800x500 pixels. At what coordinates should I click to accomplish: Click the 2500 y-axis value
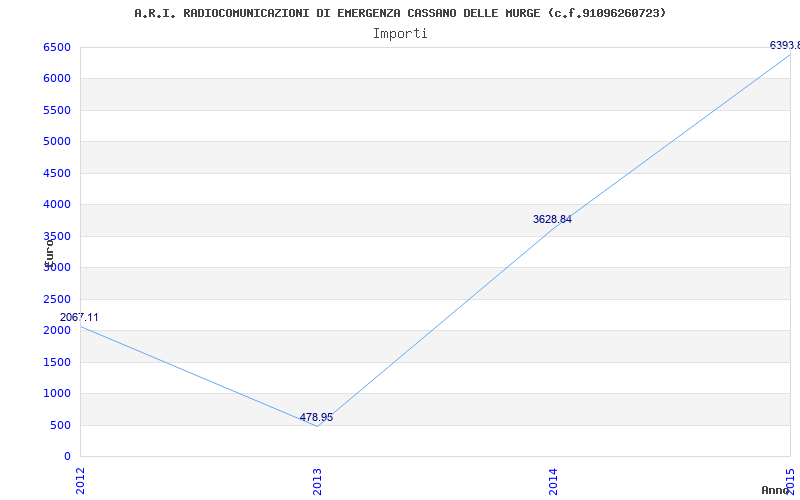(x=57, y=299)
